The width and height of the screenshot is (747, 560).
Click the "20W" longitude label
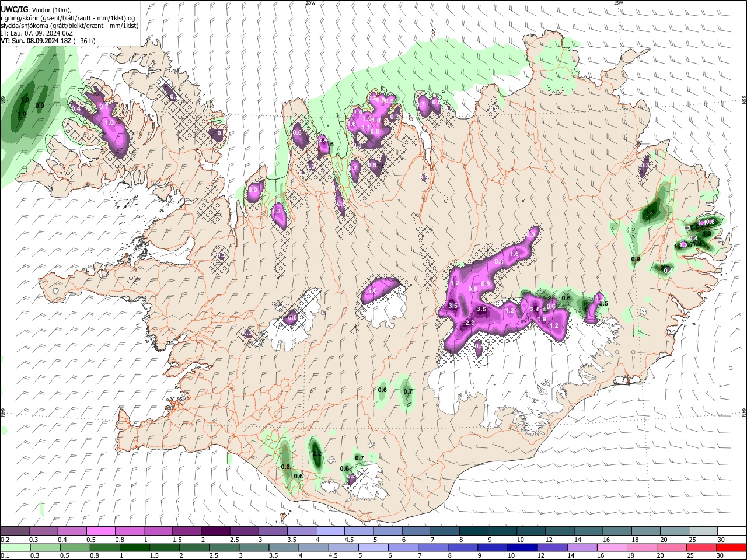[x=310, y=3]
